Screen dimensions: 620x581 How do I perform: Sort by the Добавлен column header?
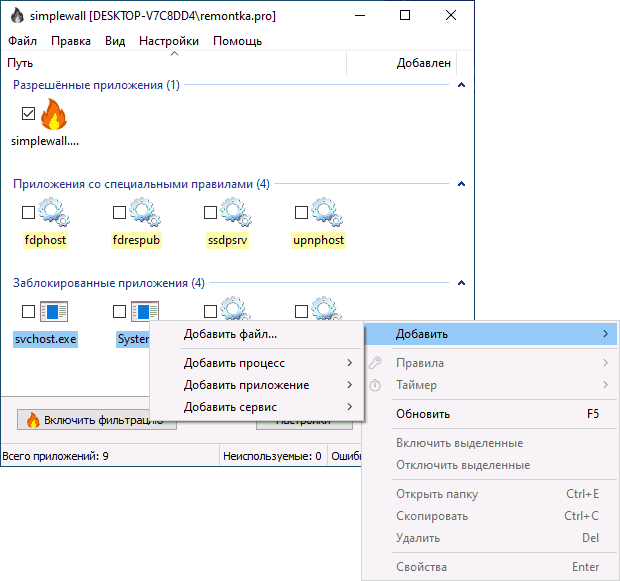[402, 63]
